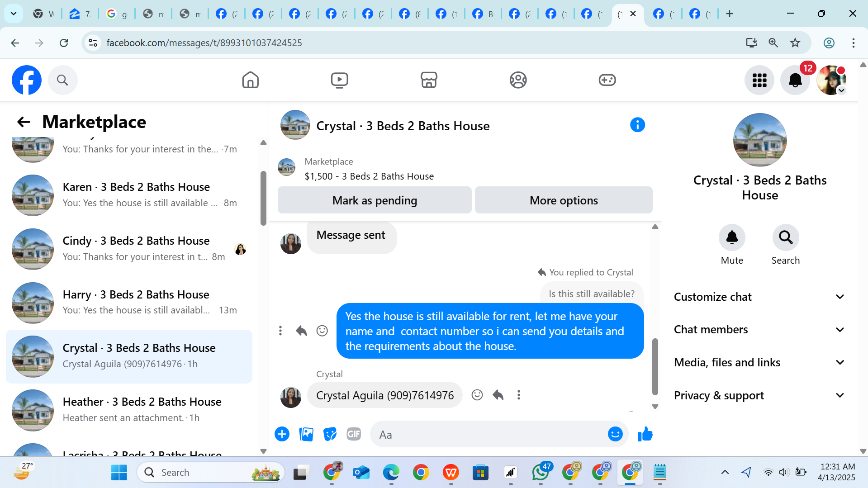Expand Customize chat section
The height and width of the screenshot is (488, 868).
pyautogui.click(x=759, y=297)
